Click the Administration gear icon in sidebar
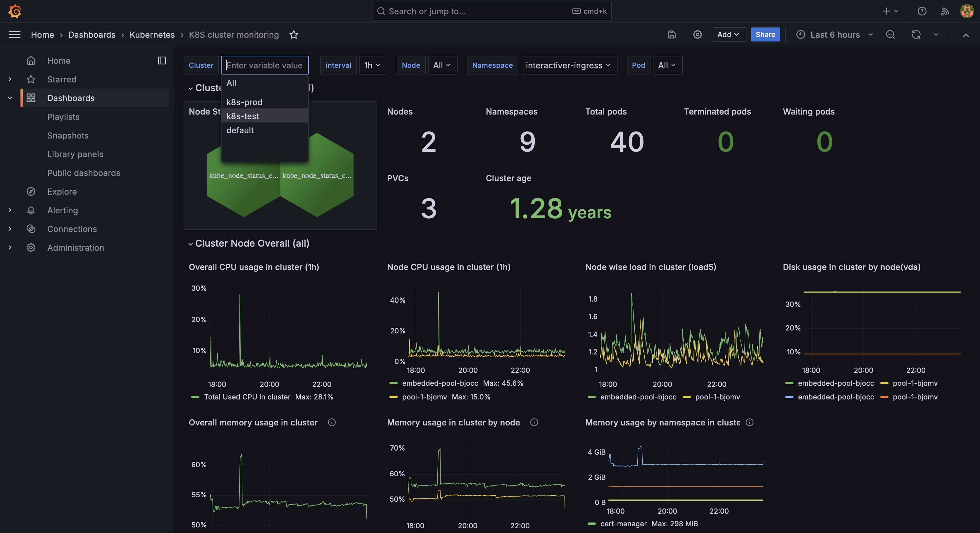The height and width of the screenshot is (533, 980). click(31, 248)
